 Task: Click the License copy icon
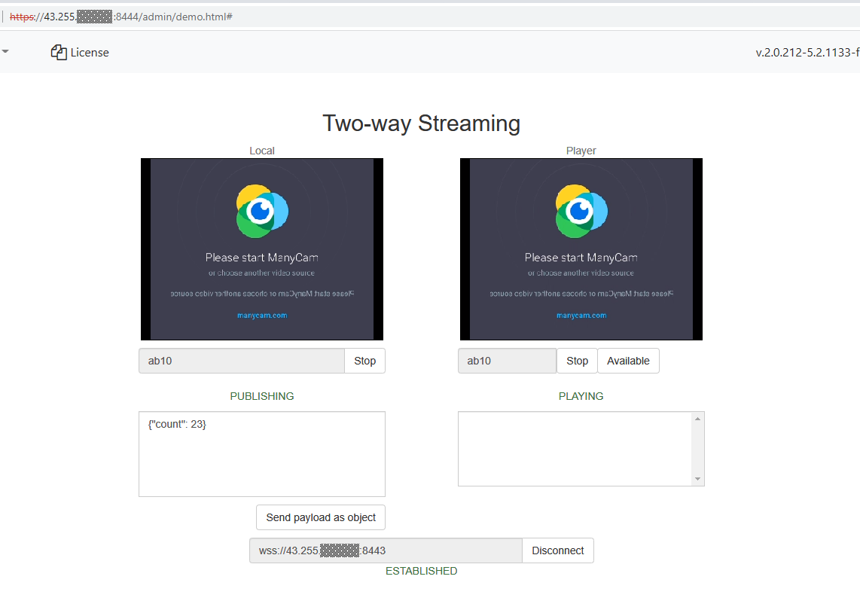[59, 52]
